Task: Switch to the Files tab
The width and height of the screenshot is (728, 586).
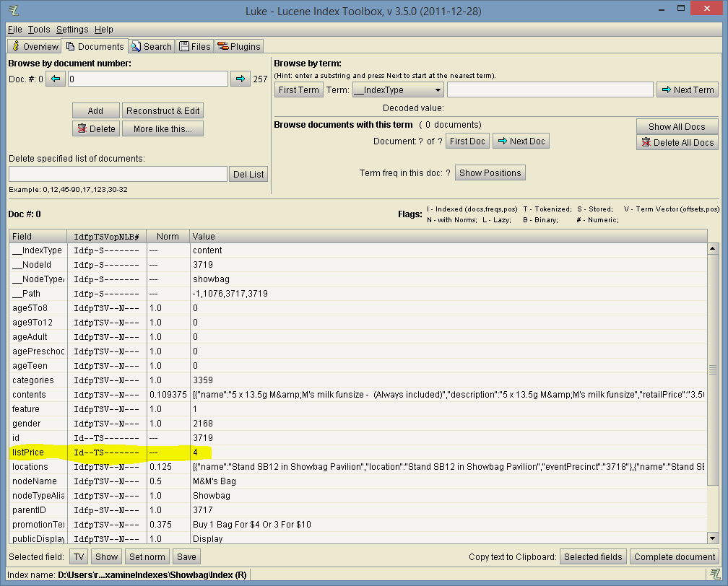Action: [195, 46]
